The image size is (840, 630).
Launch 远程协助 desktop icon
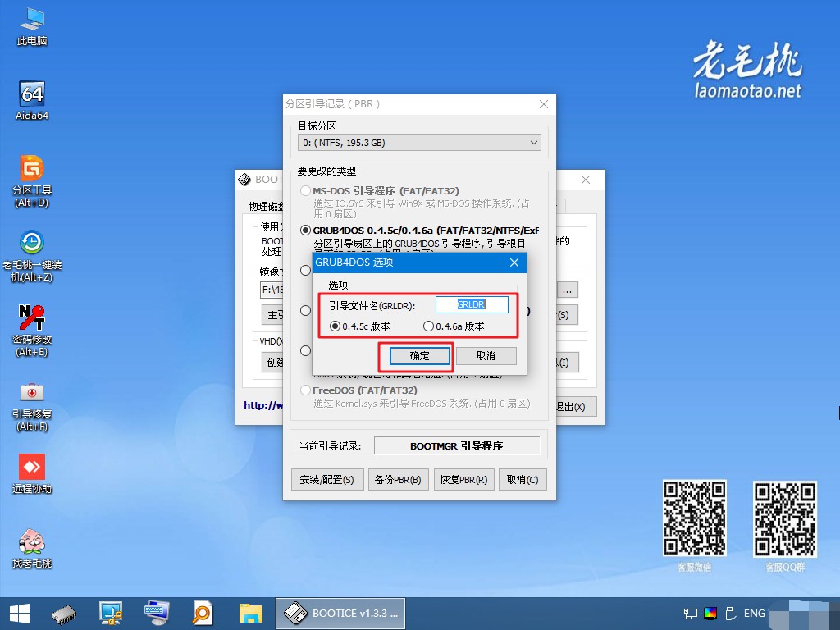tap(32, 473)
